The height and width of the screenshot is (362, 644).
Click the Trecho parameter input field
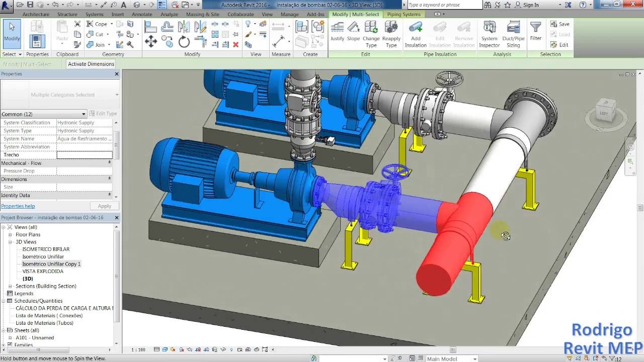[x=85, y=155]
